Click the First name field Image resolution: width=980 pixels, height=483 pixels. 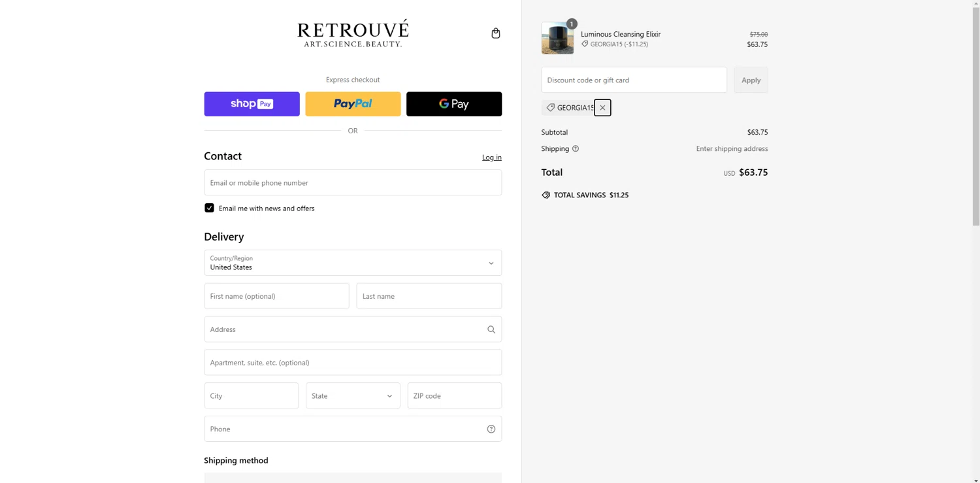[x=276, y=296]
